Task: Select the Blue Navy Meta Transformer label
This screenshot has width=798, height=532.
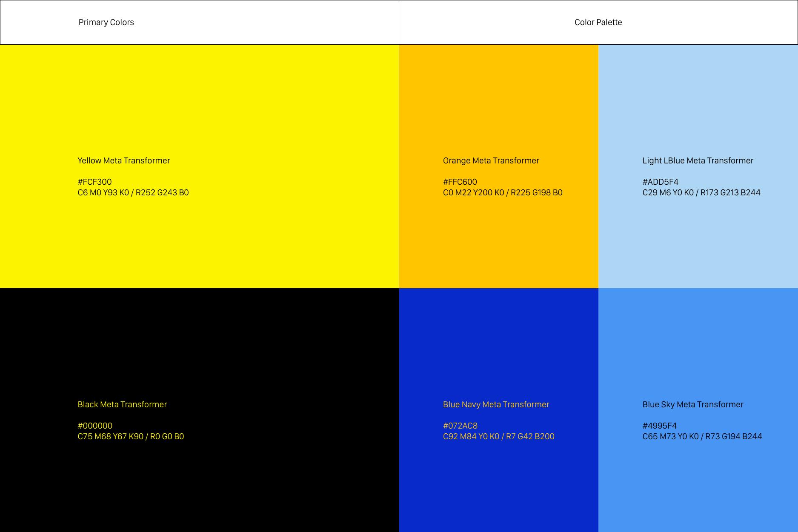Action: pyautogui.click(x=496, y=404)
